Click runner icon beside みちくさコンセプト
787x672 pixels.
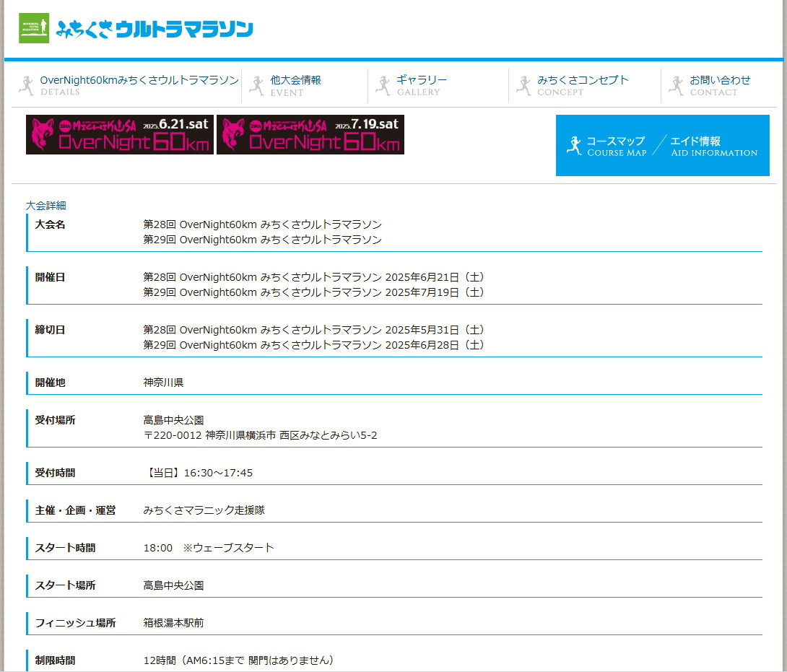point(523,86)
